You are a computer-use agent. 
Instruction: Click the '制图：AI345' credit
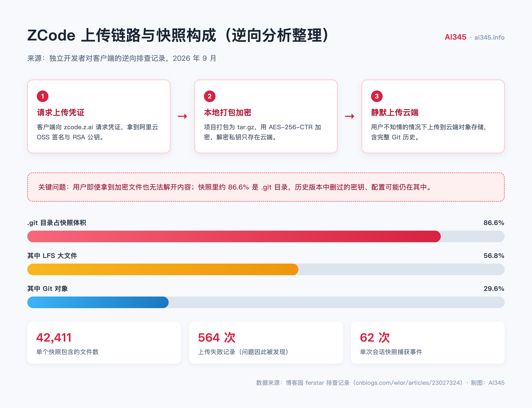(488, 383)
